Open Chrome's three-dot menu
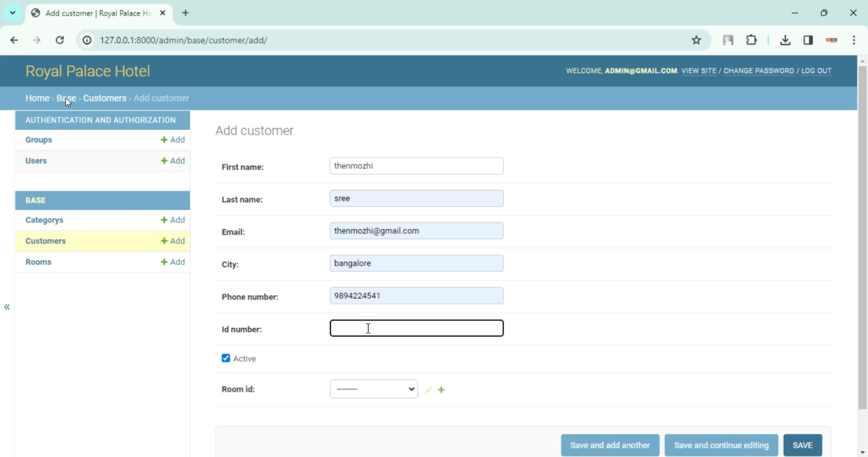This screenshot has height=457, width=868. 854,40
